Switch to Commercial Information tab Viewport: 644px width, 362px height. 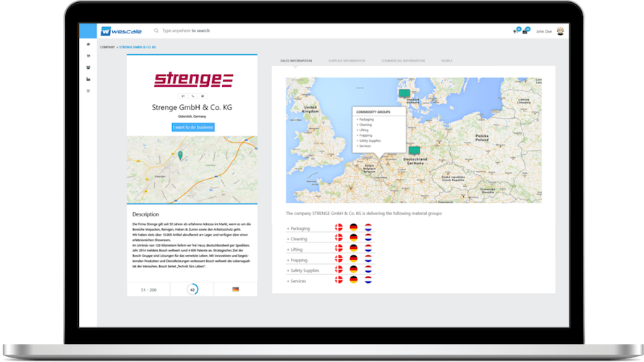403,61
